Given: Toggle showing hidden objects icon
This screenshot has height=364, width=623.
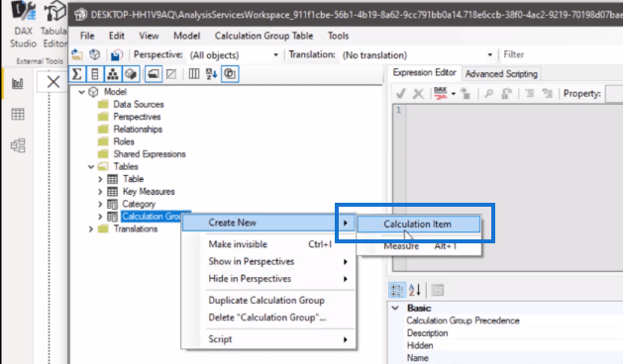Looking at the screenshot, I should click(171, 74).
